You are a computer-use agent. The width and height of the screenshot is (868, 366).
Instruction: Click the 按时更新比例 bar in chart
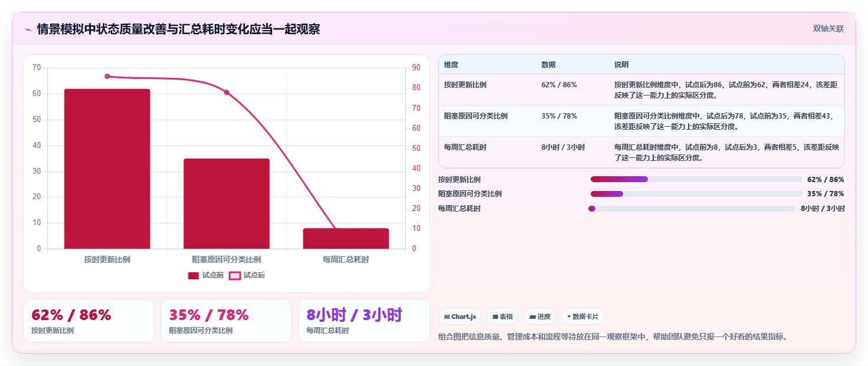click(107, 169)
